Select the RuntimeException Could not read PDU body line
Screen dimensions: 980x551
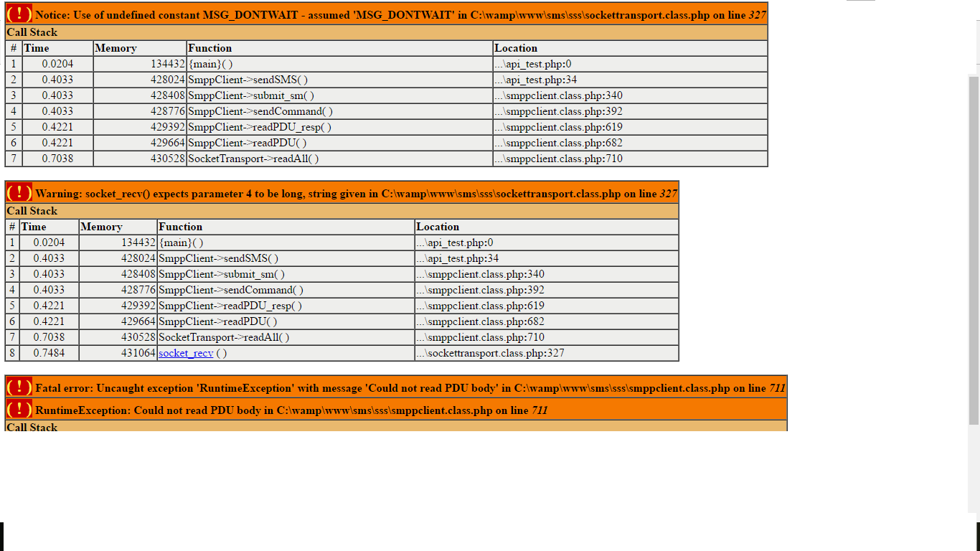click(291, 410)
